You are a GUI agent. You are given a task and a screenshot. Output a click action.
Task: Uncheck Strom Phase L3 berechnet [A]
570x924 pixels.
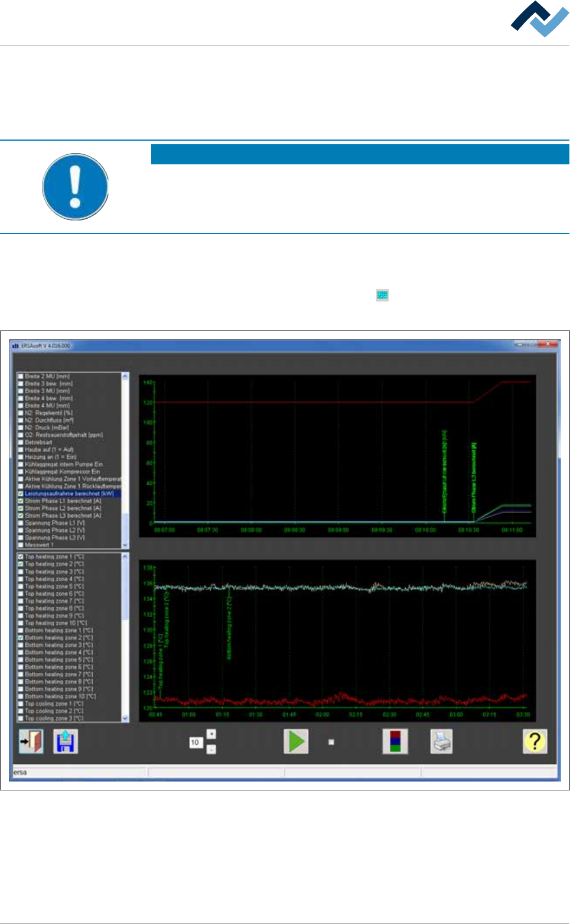click(x=21, y=516)
